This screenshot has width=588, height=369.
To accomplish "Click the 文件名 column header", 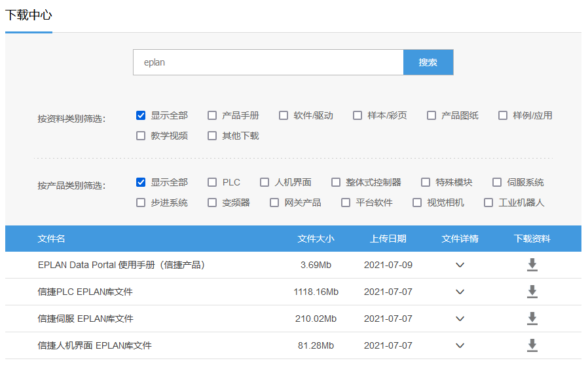I will [x=51, y=239].
